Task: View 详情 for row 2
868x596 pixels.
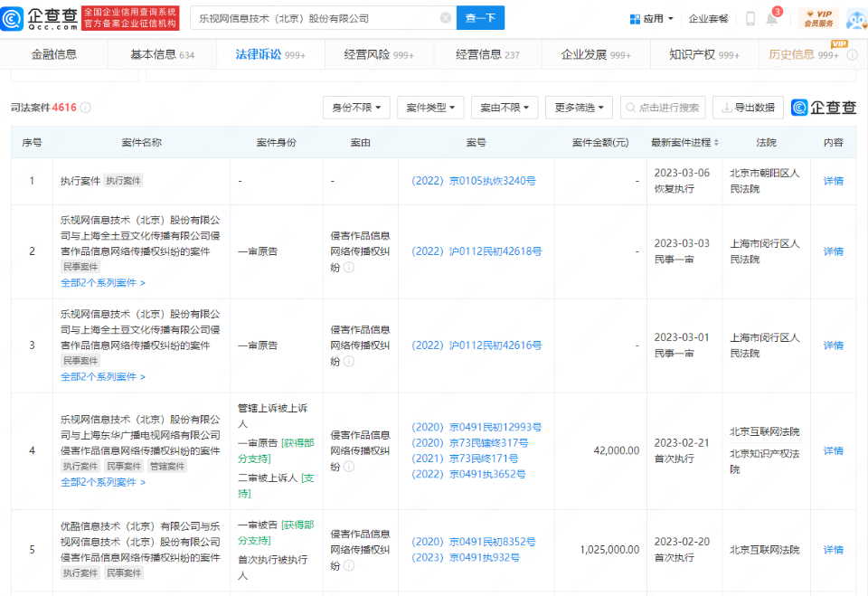Action: [833, 251]
